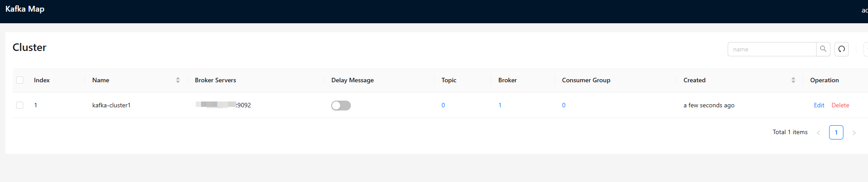Click the Index column header
The height and width of the screenshot is (182, 868).
(x=42, y=80)
